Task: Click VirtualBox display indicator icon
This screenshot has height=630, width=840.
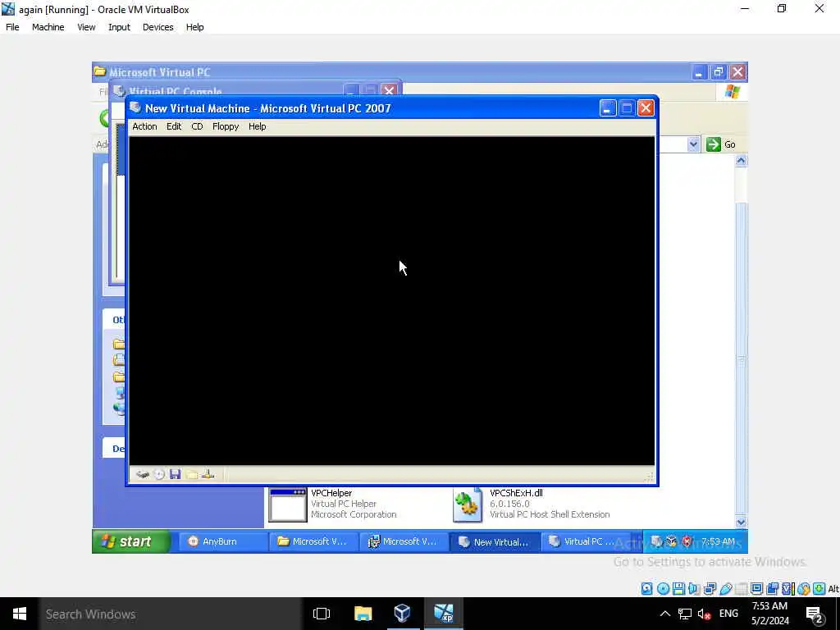Action: click(756, 589)
